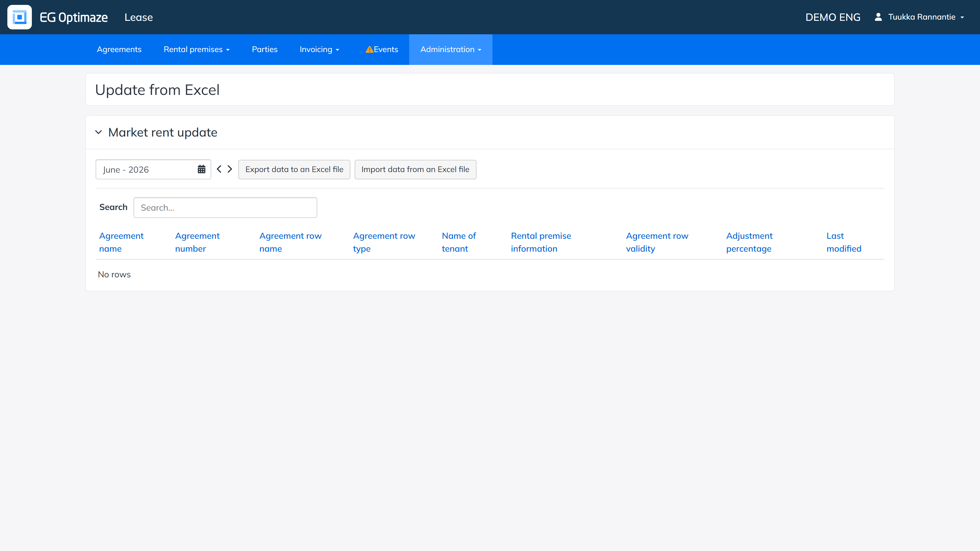The width and height of the screenshot is (980, 551).
Task: Focus the Search text box
Action: [225, 207]
